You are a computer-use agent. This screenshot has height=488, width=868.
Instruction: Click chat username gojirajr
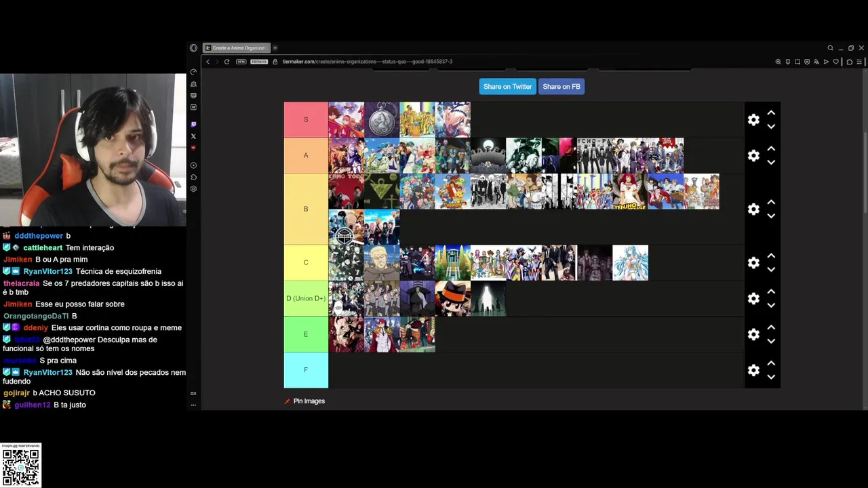(17, 393)
